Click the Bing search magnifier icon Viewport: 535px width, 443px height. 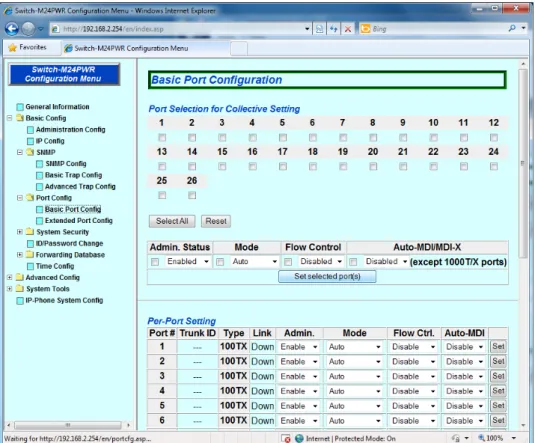coord(512,28)
